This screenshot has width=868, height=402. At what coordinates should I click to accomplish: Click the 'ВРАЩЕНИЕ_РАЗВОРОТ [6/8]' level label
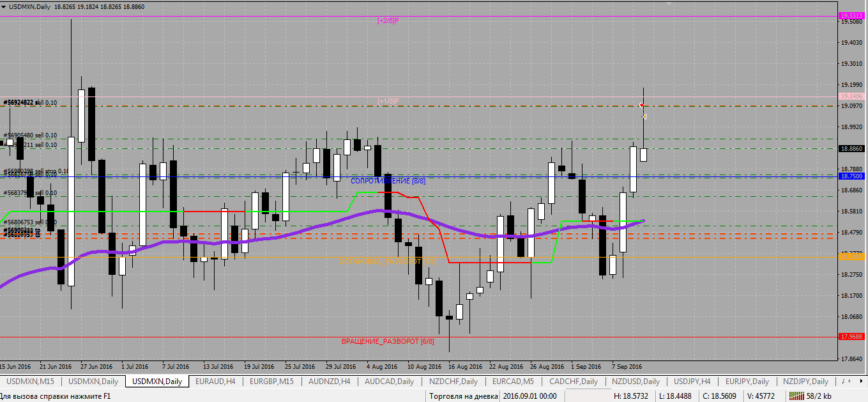[388, 341]
